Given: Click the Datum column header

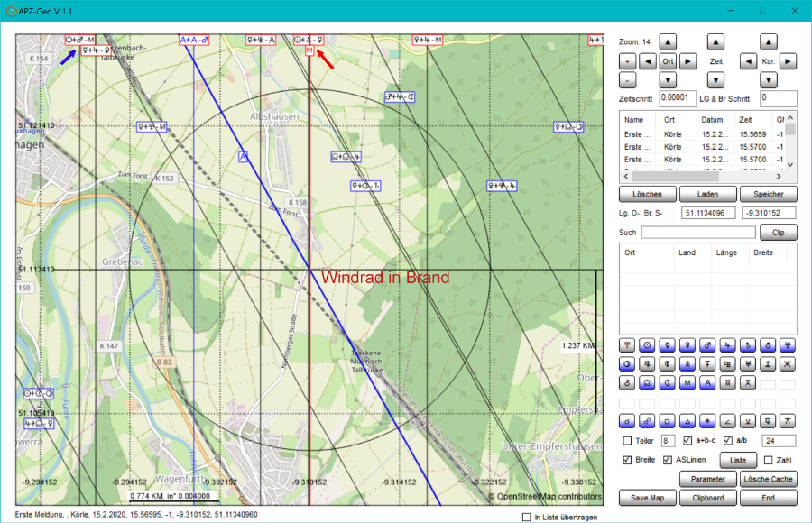Looking at the screenshot, I should pyautogui.click(x=715, y=120).
